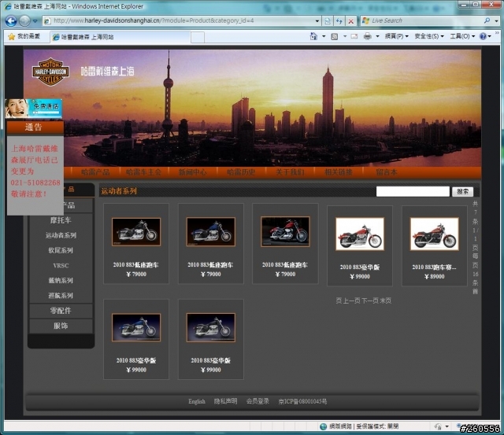504x435 pixels.
Task: Click the 下一页 pagination link
Action: click(370, 300)
